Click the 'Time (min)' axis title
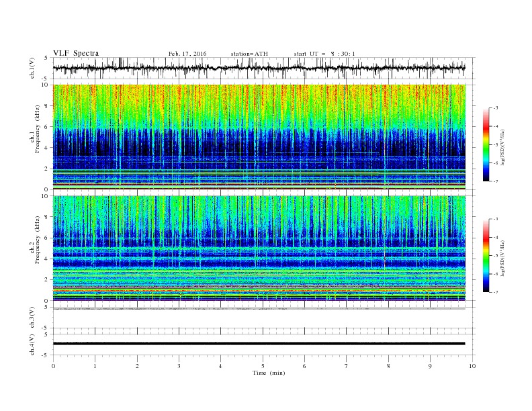The image size is (532, 411). pyautogui.click(x=269, y=373)
